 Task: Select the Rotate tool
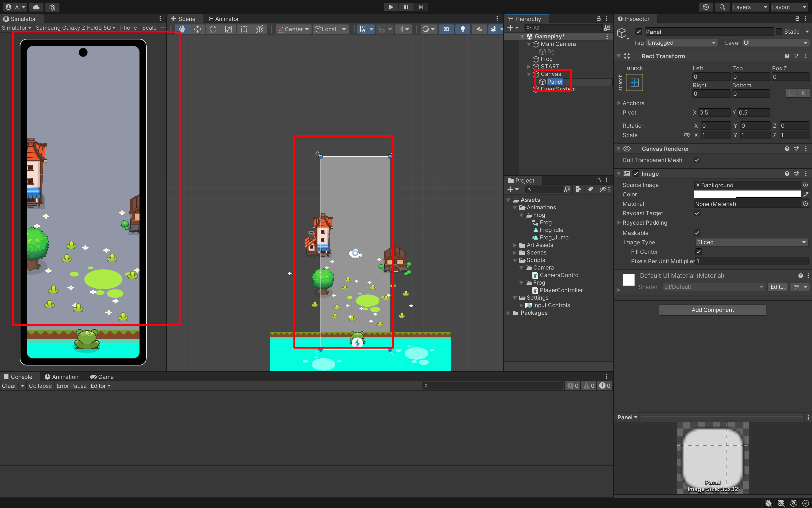pos(213,29)
